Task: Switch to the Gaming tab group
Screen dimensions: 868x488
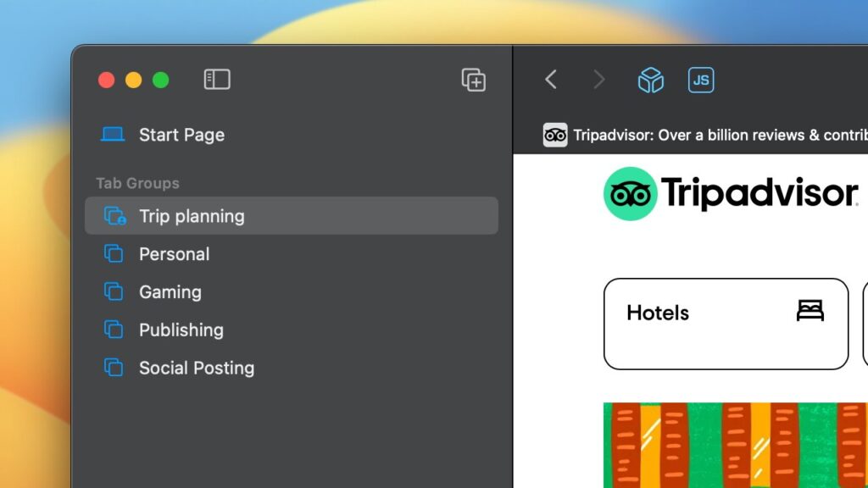Action: (x=292, y=291)
